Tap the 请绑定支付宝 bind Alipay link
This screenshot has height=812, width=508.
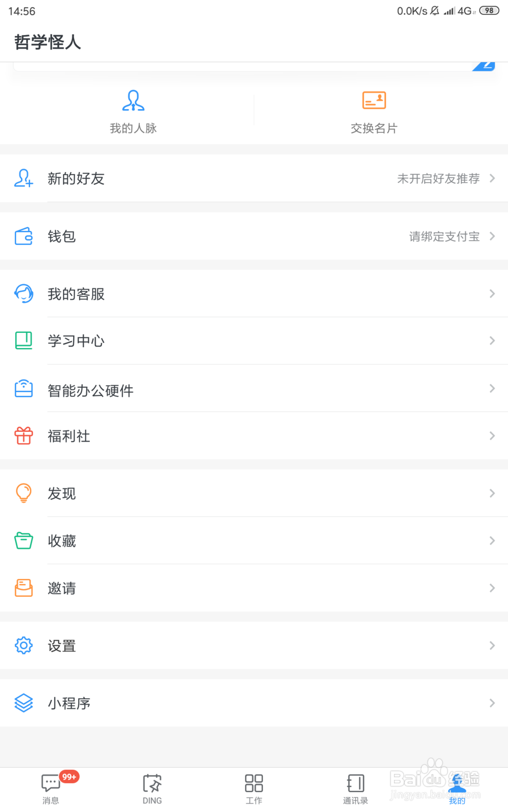444,236
